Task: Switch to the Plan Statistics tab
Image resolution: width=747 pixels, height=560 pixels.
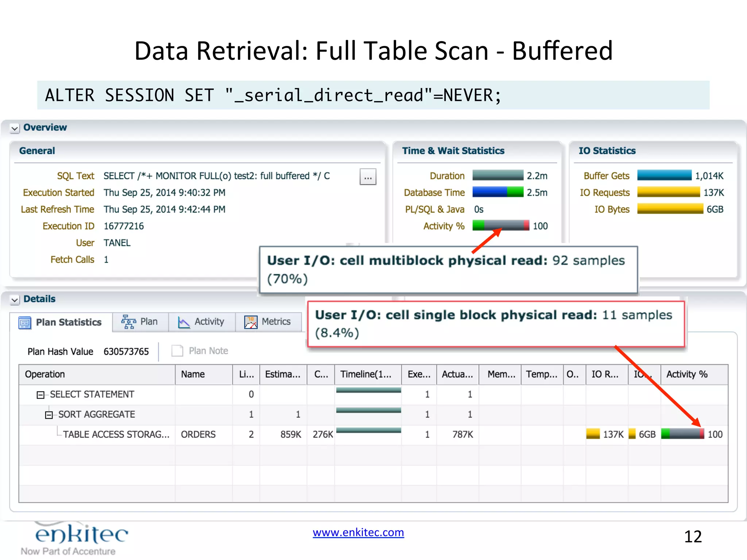Action: pos(61,322)
